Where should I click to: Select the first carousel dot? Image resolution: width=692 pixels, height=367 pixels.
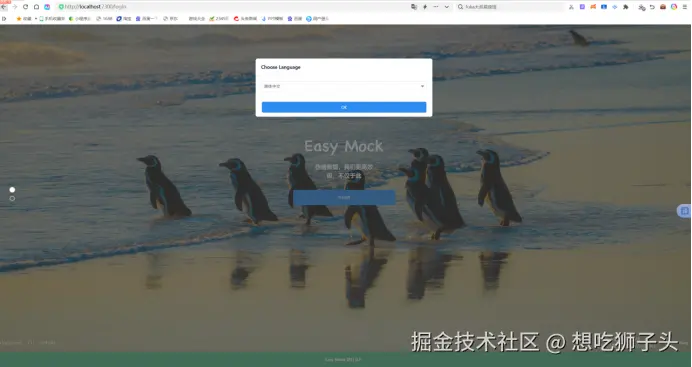pyautogui.click(x=12, y=190)
